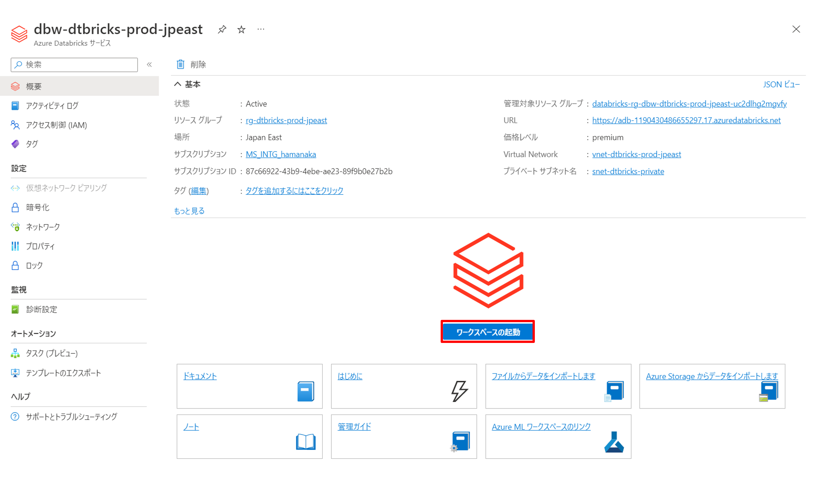The height and width of the screenshot is (504, 818).
Task: Open the JSON ビュー link
Action: (781, 84)
